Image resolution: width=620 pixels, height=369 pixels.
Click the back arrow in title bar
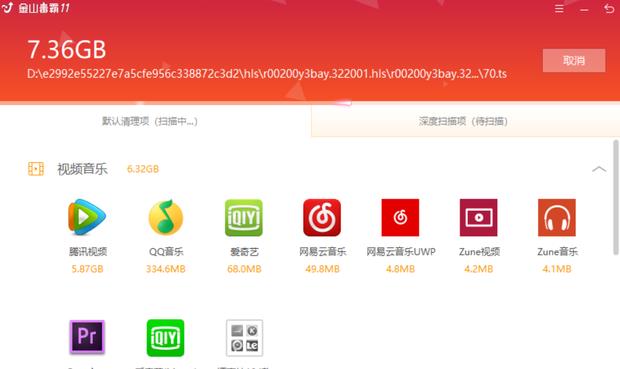pos(609,8)
